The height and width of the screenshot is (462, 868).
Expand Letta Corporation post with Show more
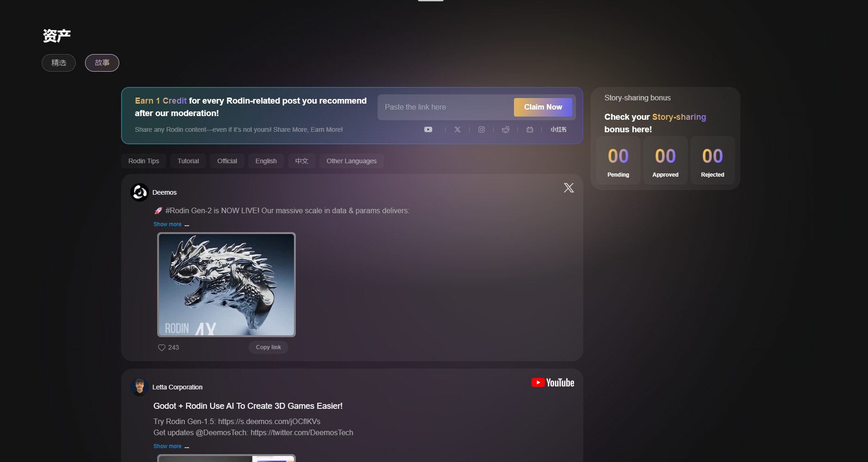[x=167, y=446]
